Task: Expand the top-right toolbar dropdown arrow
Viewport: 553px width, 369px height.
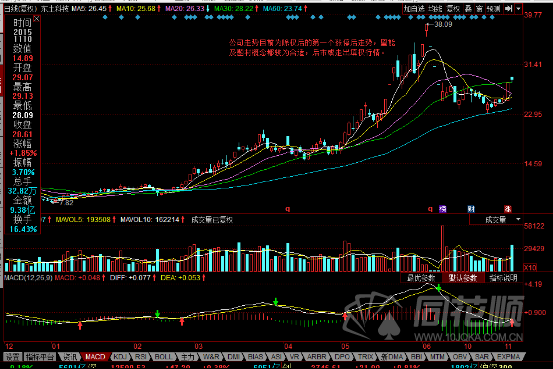Action: [518, 9]
